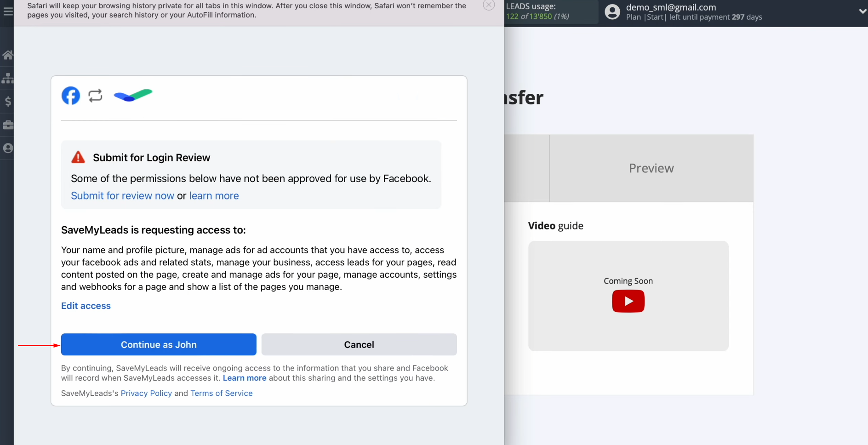The width and height of the screenshot is (868, 445).
Task: Click SaveMyLeads is requesting access to heading
Action: pos(154,230)
